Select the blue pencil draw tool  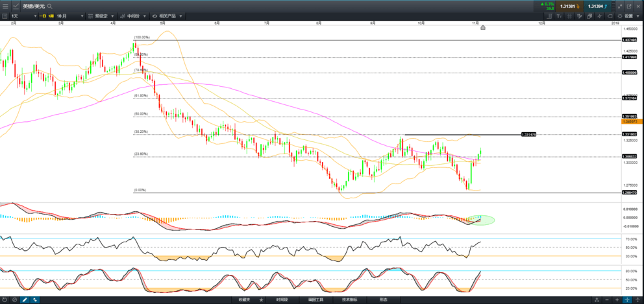pos(25,300)
